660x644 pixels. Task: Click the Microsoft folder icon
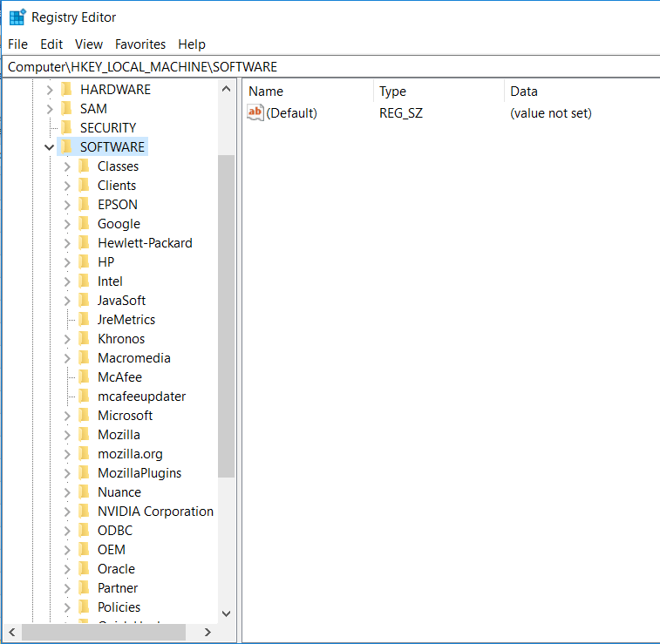coord(85,416)
